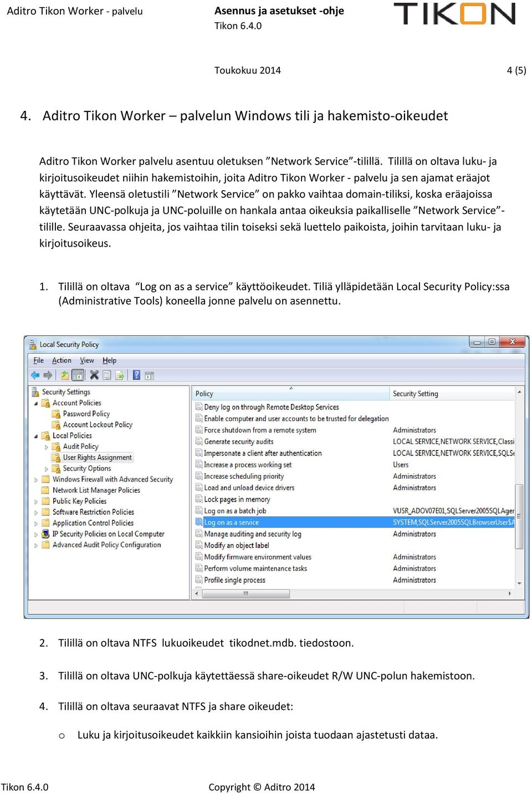532x793 pixels.
Task: Click the policy icon beside Impersonate a client after authentication
Action: (x=199, y=453)
